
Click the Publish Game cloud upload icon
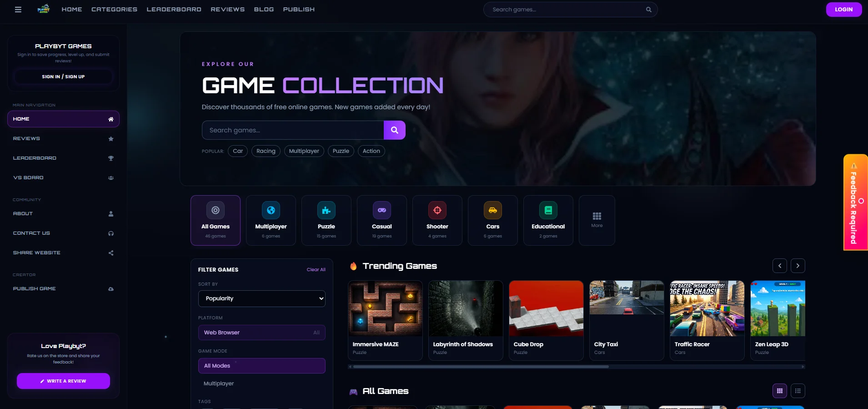[111, 289]
